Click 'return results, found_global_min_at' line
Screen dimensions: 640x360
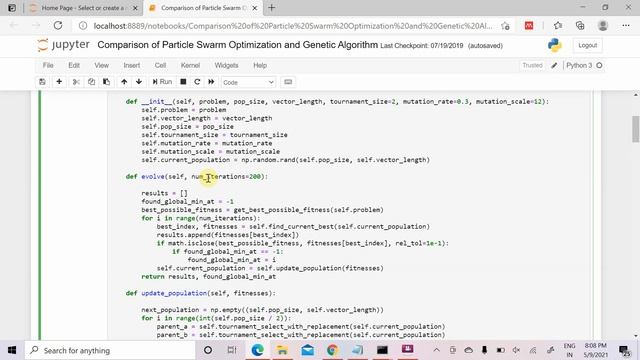[x=209, y=277]
